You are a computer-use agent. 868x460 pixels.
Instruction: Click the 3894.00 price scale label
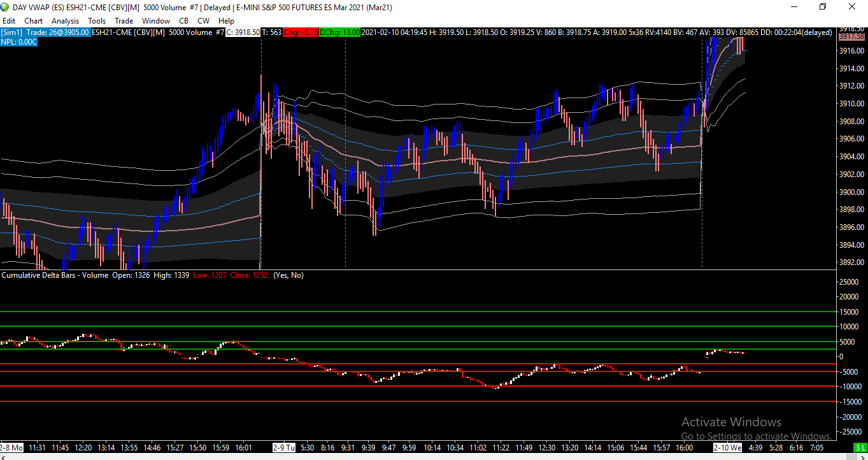851,245
